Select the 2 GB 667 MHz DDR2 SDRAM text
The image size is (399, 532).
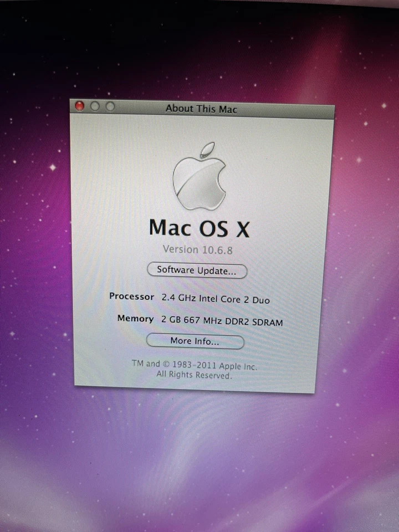click(222, 321)
